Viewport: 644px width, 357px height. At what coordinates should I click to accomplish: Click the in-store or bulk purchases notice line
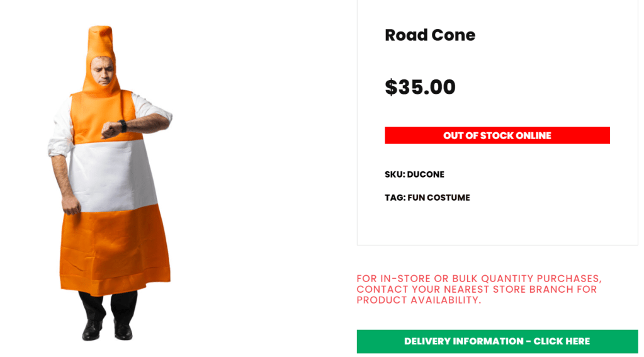(479, 278)
